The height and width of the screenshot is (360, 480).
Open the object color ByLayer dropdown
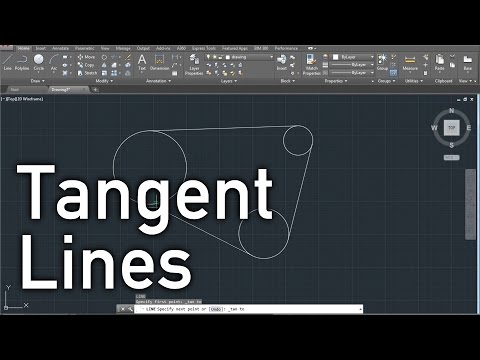tap(353, 57)
